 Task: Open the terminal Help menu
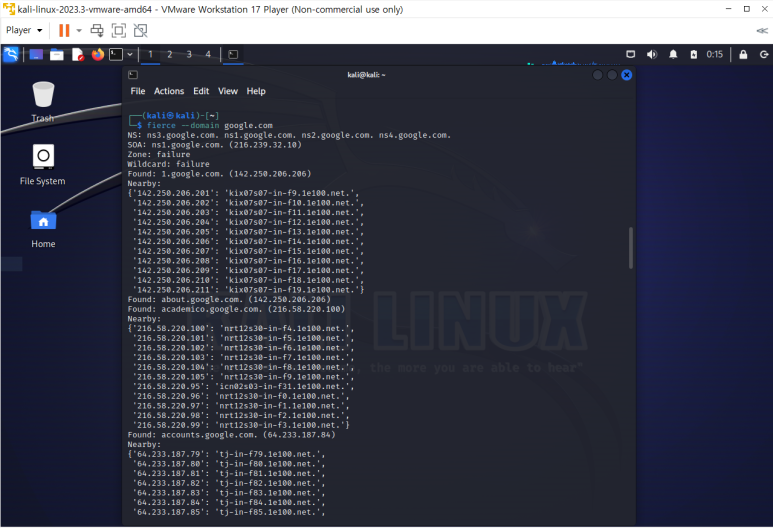256,91
